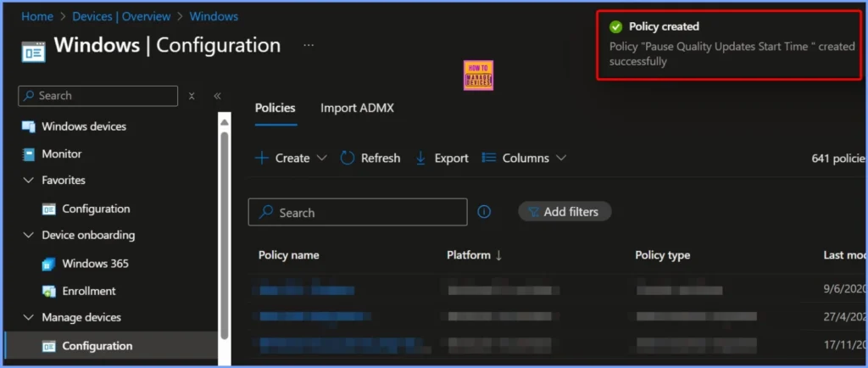
Task: Open the Columns dropdown
Action: click(524, 159)
